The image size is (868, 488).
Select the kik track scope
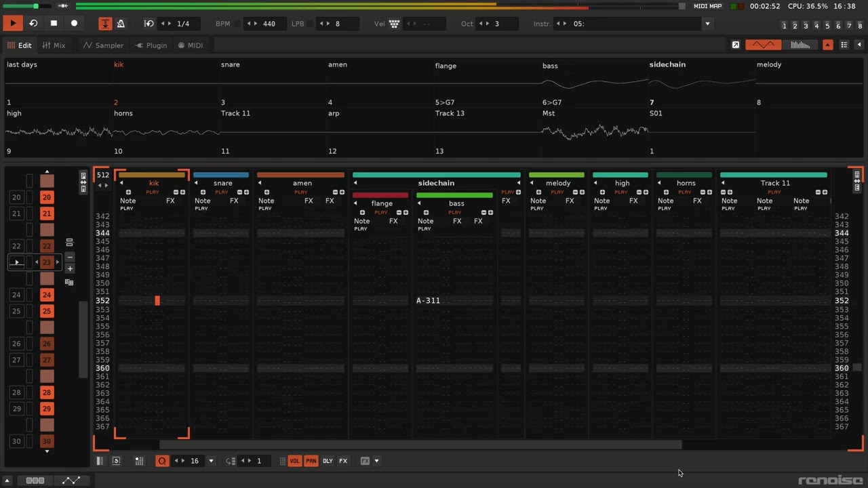[x=165, y=83]
